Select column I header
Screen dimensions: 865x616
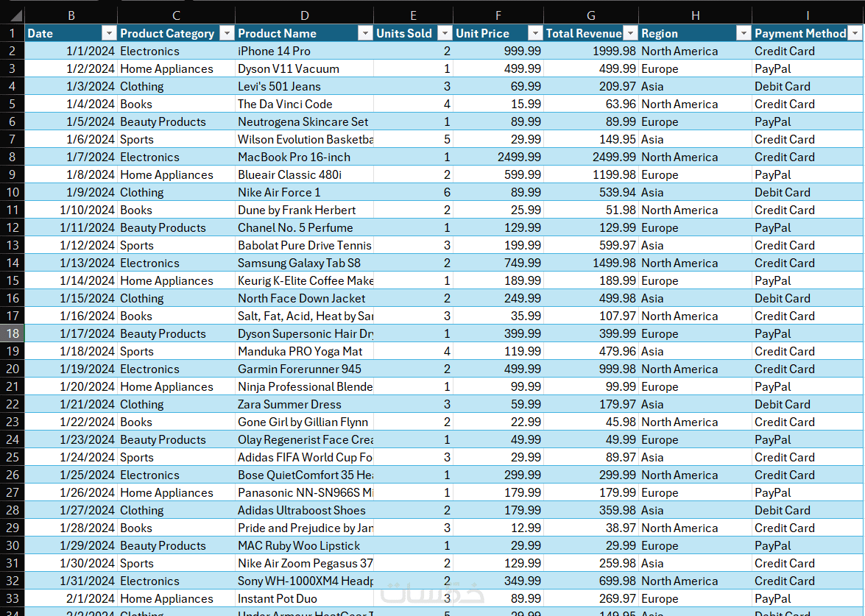click(808, 15)
